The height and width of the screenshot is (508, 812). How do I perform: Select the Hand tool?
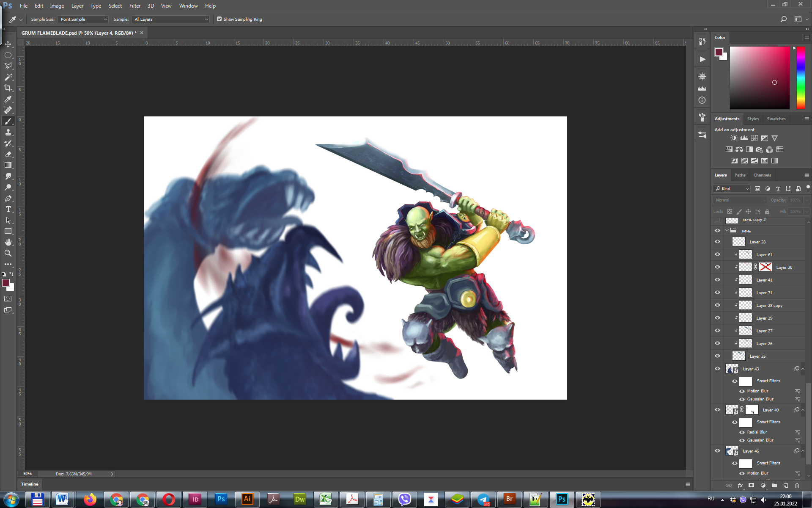click(x=8, y=242)
